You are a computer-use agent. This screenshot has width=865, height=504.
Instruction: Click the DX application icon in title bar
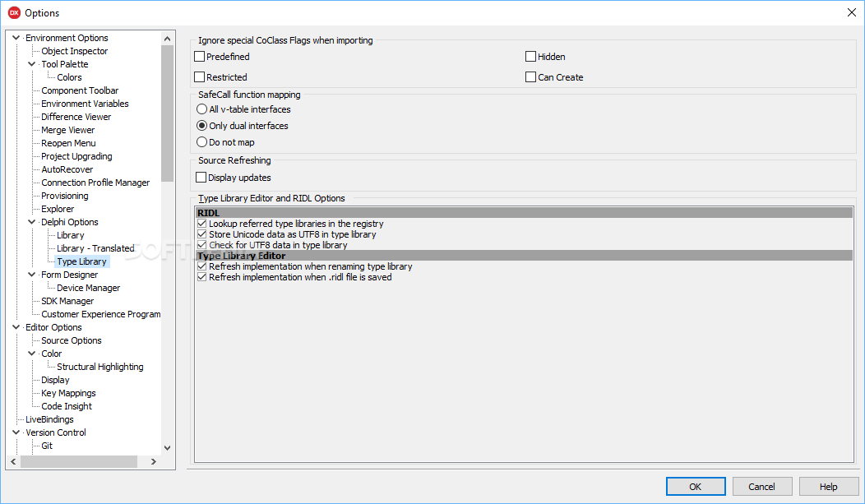pos(14,12)
